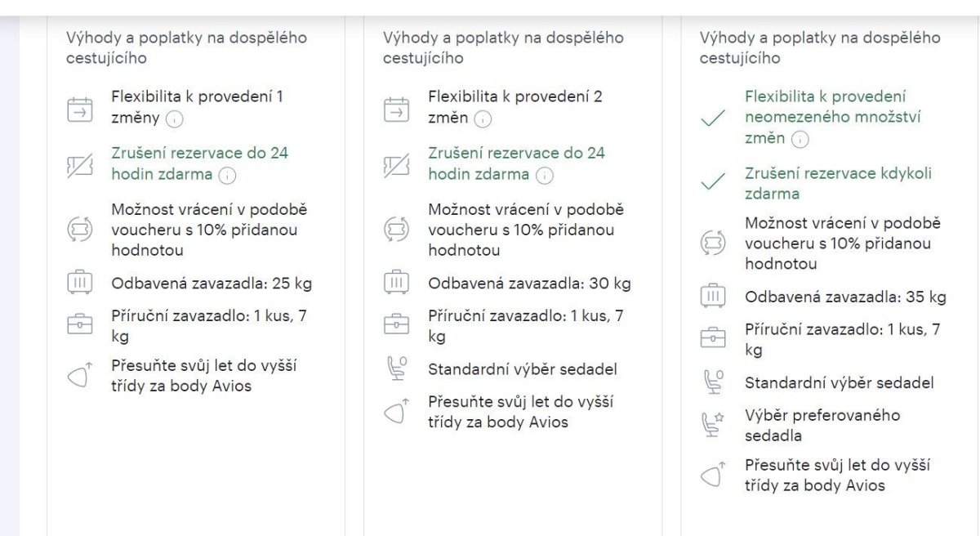Click calendar change icon beside "Flexibilita k provedení 2 změn"

click(396, 108)
